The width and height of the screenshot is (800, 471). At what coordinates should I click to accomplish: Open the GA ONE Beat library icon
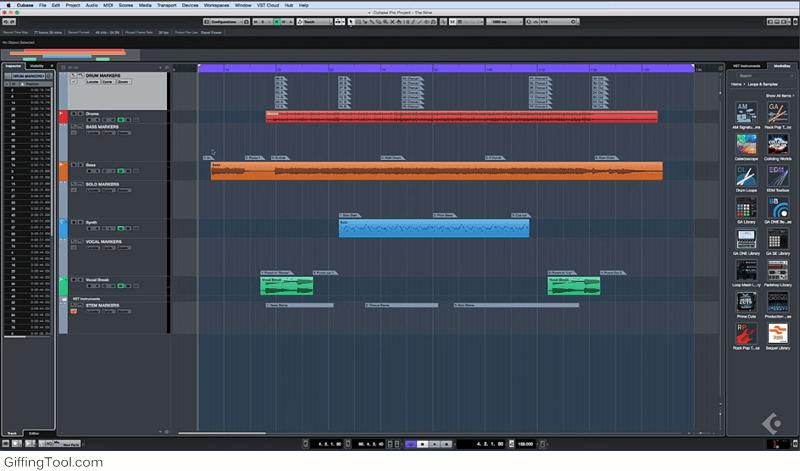[x=778, y=208]
